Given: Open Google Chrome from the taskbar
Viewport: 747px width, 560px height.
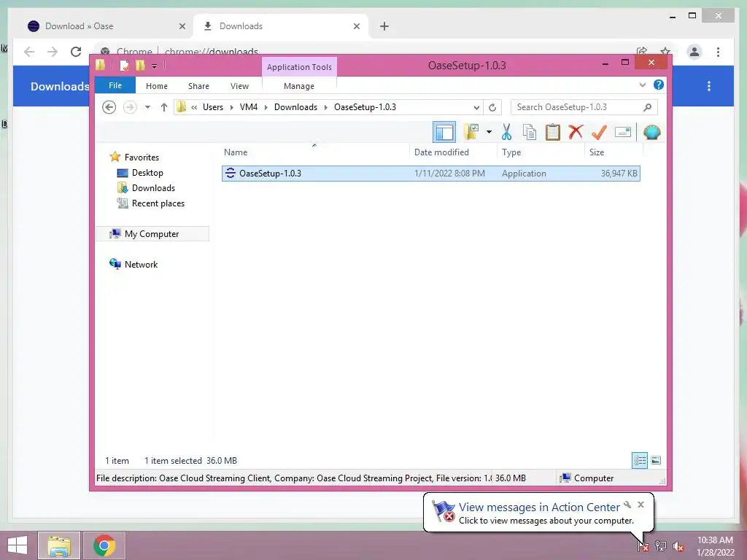Looking at the screenshot, I should pyautogui.click(x=104, y=545).
